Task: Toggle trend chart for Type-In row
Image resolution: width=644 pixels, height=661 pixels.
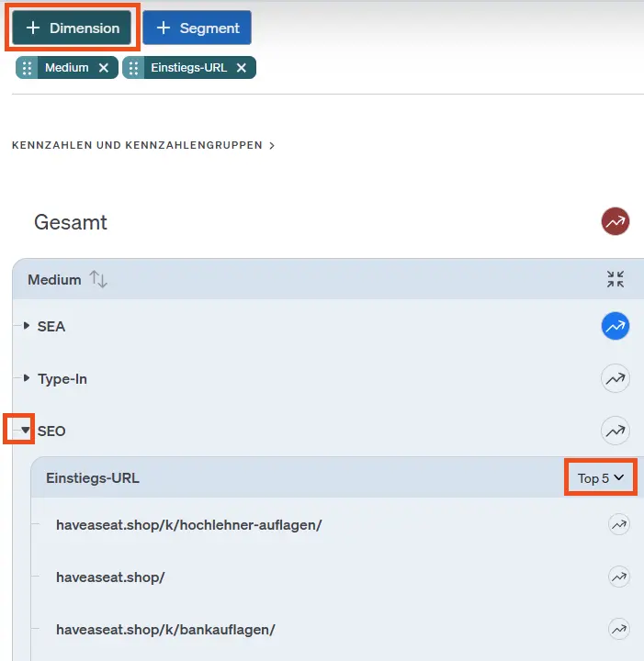Action: (x=615, y=378)
